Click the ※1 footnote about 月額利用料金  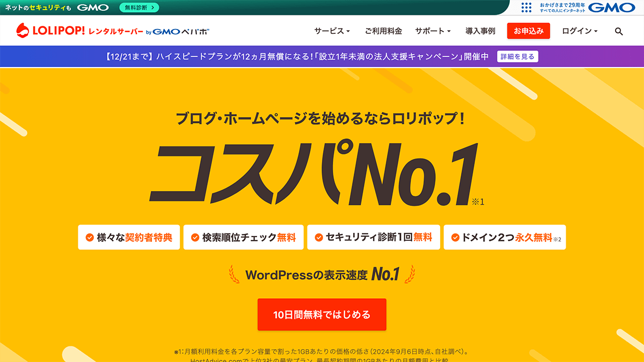coord(322,352)
